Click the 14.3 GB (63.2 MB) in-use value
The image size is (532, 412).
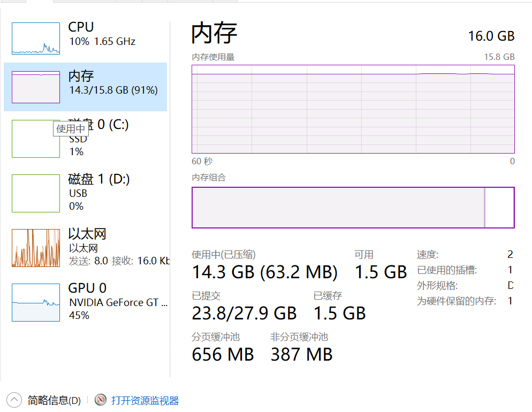264,272
